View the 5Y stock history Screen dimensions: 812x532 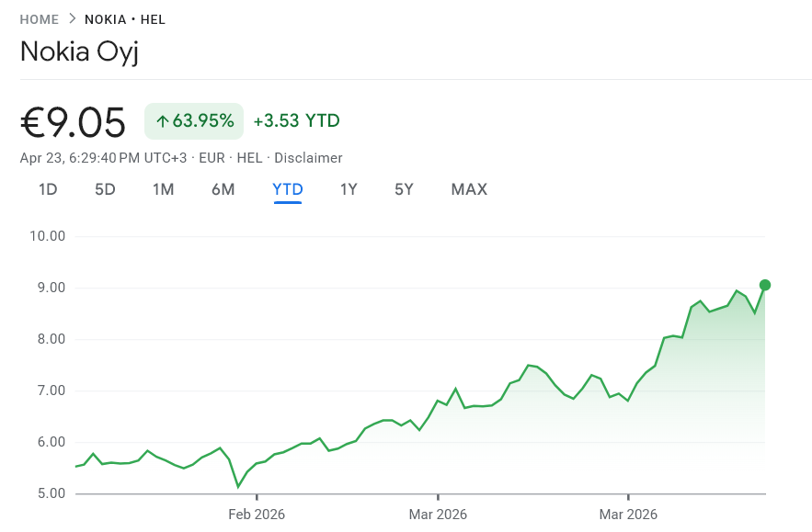tap(403, 189)
